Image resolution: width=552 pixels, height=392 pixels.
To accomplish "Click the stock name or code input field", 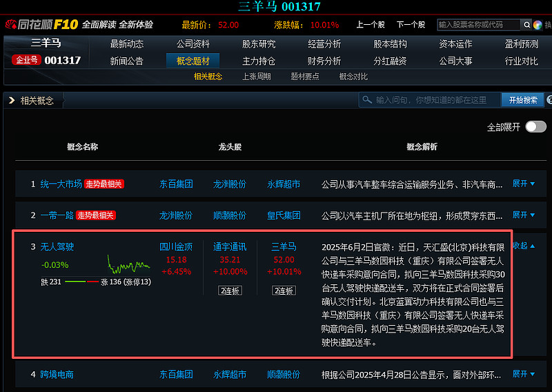I will pos(479,25).
